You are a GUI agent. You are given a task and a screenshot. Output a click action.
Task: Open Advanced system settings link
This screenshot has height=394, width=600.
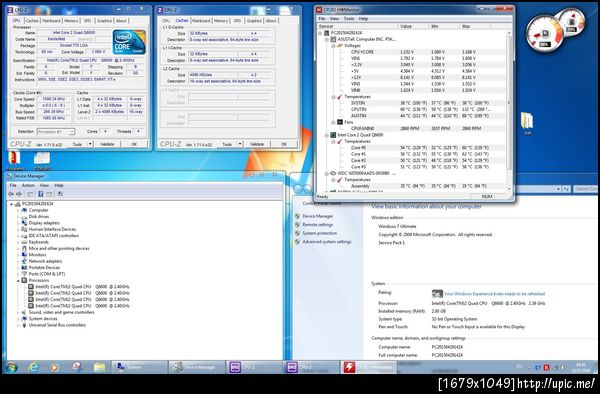point(327,242)
